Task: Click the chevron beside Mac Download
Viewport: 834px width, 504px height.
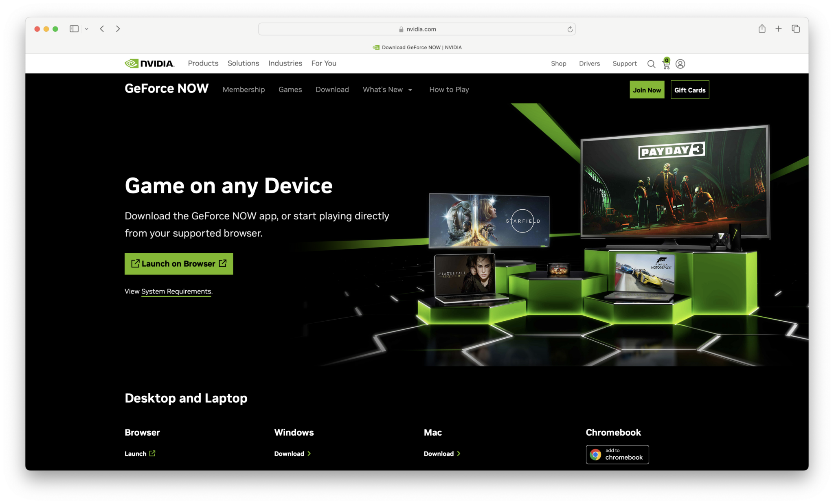Action: point(459,454)
